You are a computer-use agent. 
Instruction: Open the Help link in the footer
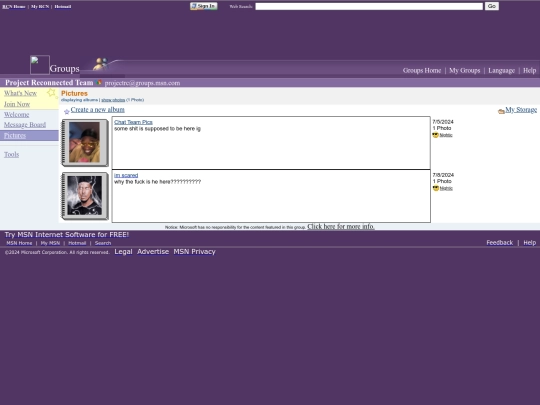[530, 243]
